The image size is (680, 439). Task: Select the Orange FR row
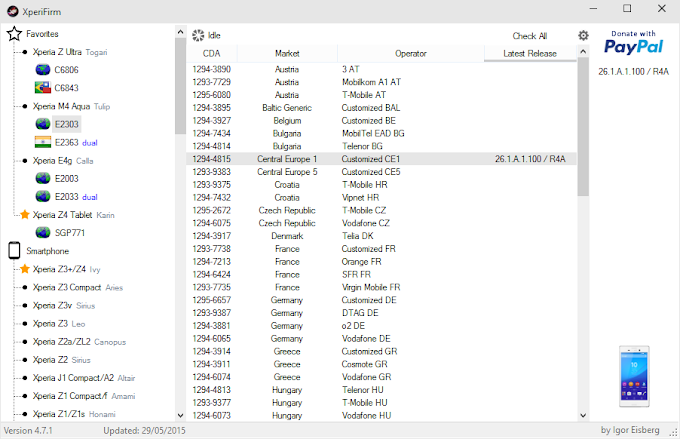[x=382, y=262]
